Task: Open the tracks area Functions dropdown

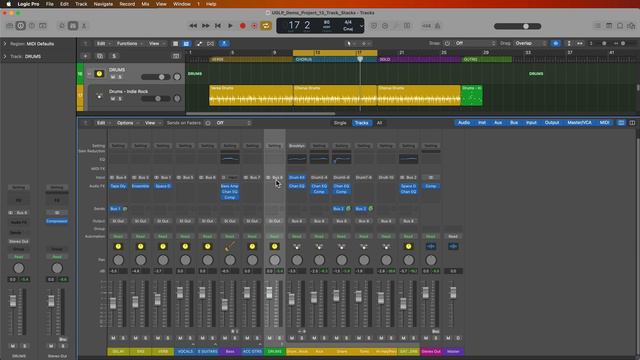Action: tap(129, 44)
